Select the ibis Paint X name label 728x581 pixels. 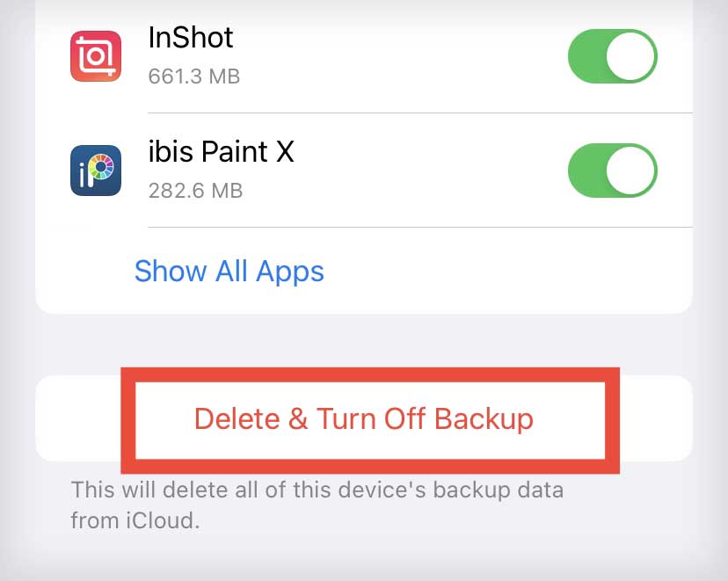tap(221, 151)
